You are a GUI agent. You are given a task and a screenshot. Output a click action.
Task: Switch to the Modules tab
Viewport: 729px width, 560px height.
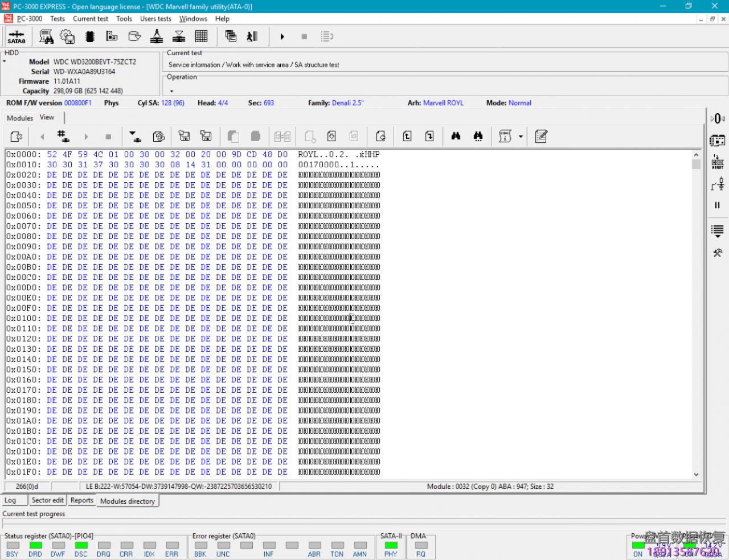20,118
